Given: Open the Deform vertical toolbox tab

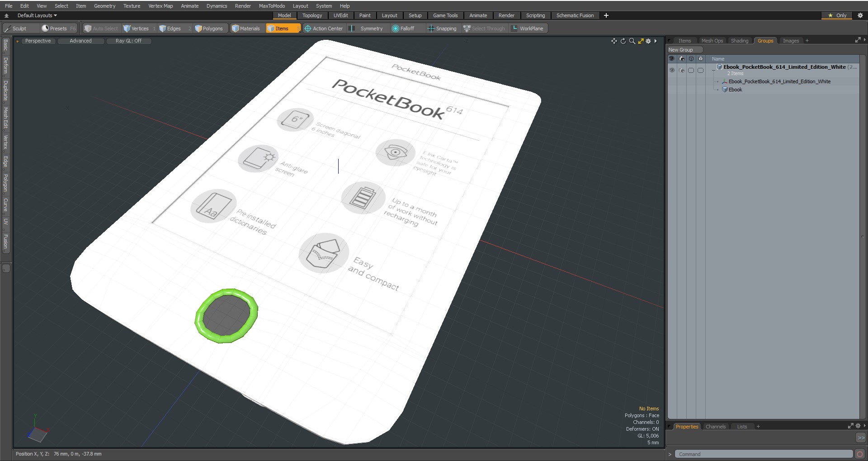Looking at the screenshot, I should pos(5,66).
